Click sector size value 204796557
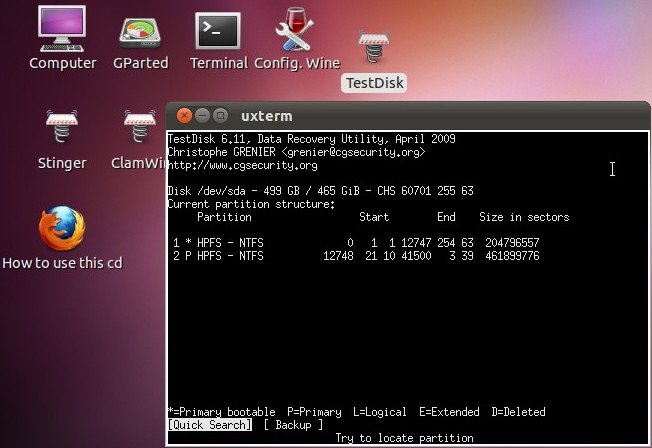652x448 pixels. click(512, 243)
